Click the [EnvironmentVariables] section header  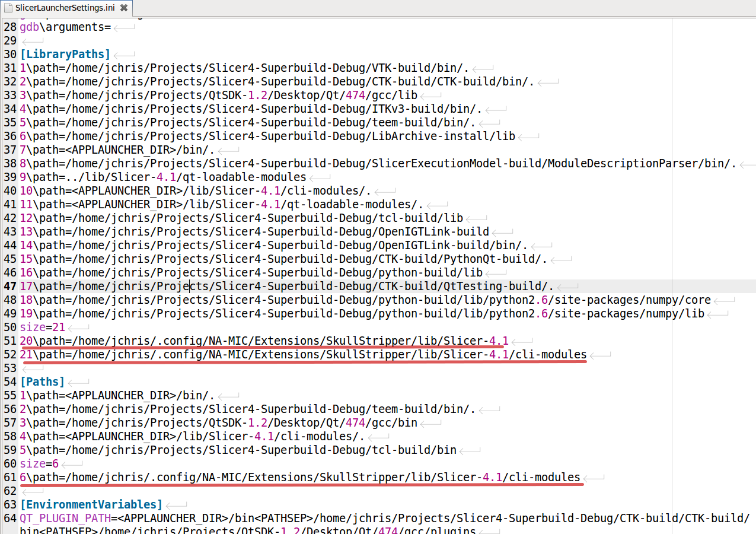coord(91,504)
